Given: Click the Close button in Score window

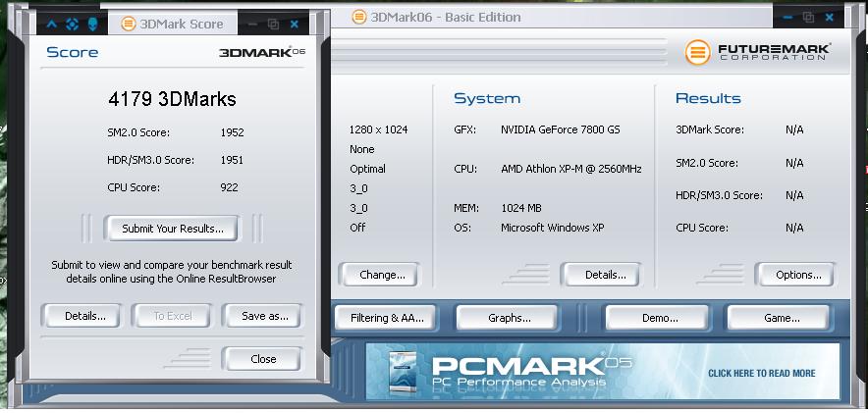Looking at the screenshot, I should 263,359.
